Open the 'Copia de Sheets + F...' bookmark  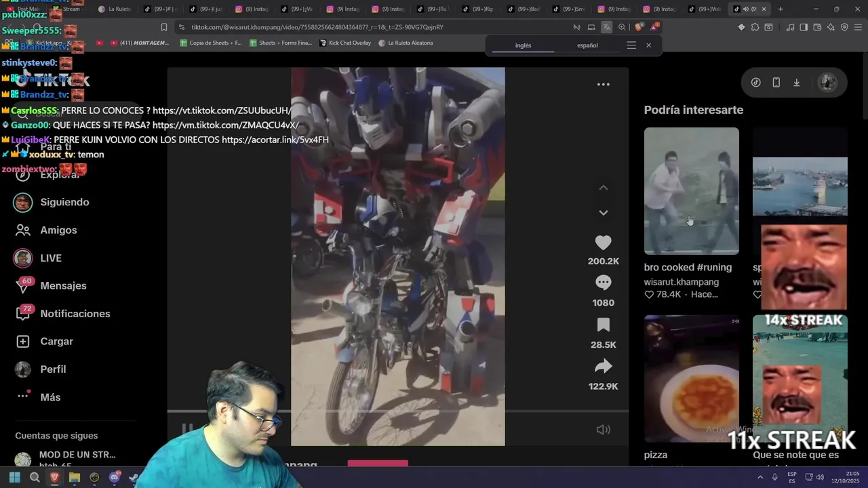[211, 43]
